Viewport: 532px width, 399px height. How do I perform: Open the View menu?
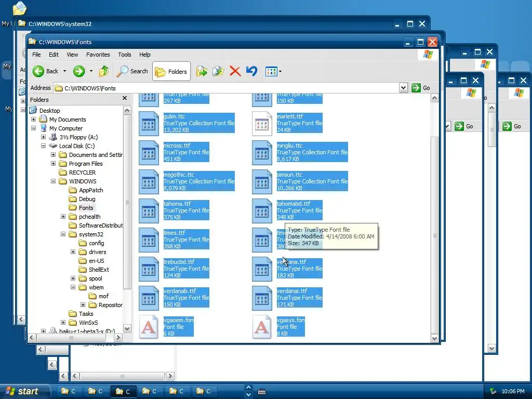point(72,55)
